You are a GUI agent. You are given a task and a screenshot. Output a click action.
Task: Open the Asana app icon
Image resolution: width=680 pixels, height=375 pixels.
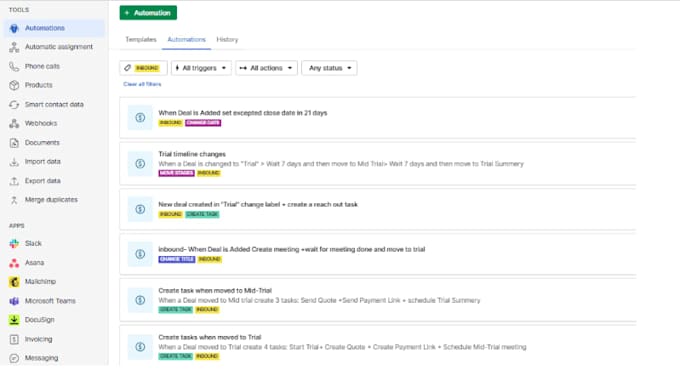coord(14,263)
